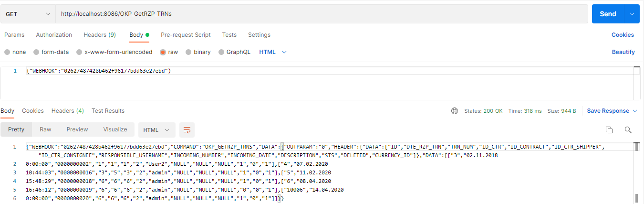The image size is (644, 204).
Task: Open the GET method dropdown
Action: click(x=28, y=14)
